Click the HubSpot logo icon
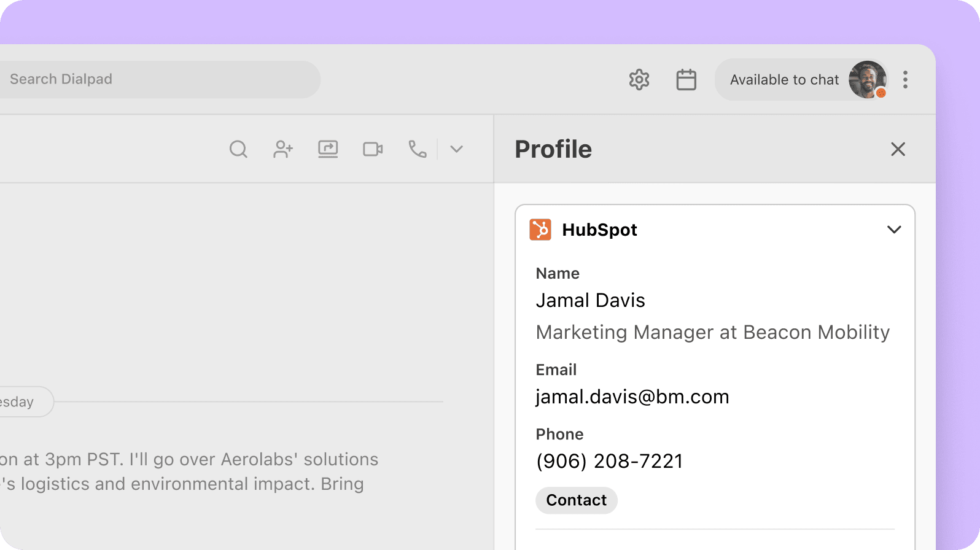 540,230
